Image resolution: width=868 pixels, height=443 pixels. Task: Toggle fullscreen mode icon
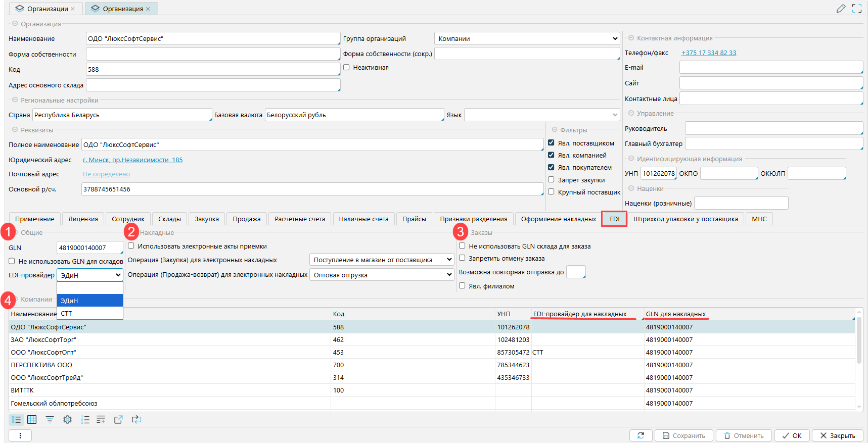click(857, 9)
